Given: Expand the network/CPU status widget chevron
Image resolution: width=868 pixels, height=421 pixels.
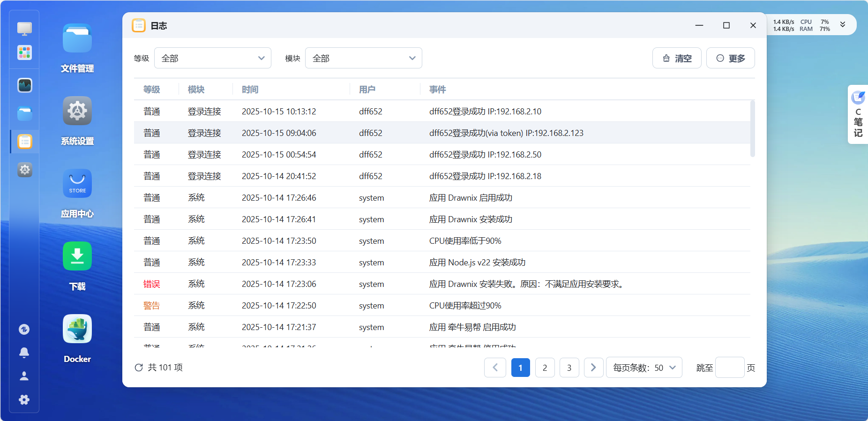Looking at the screenshot, I should coord(843,25).
